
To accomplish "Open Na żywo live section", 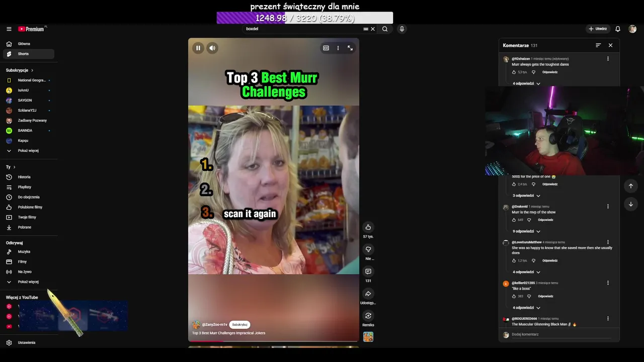I will click(x=29, y=272).
